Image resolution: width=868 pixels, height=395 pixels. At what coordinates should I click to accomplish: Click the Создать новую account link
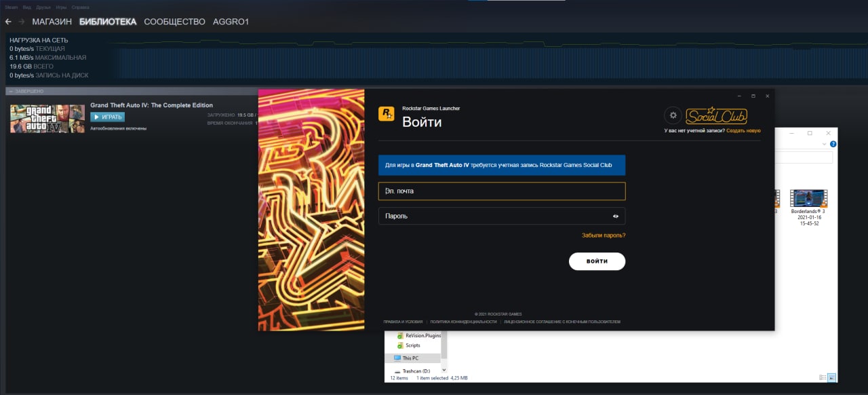(743, 130)
